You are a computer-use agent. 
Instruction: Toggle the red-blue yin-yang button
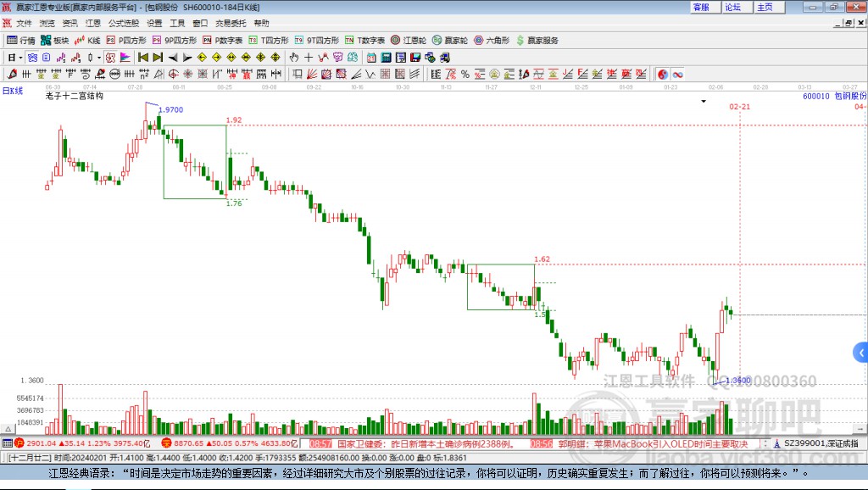pos(663,74)
